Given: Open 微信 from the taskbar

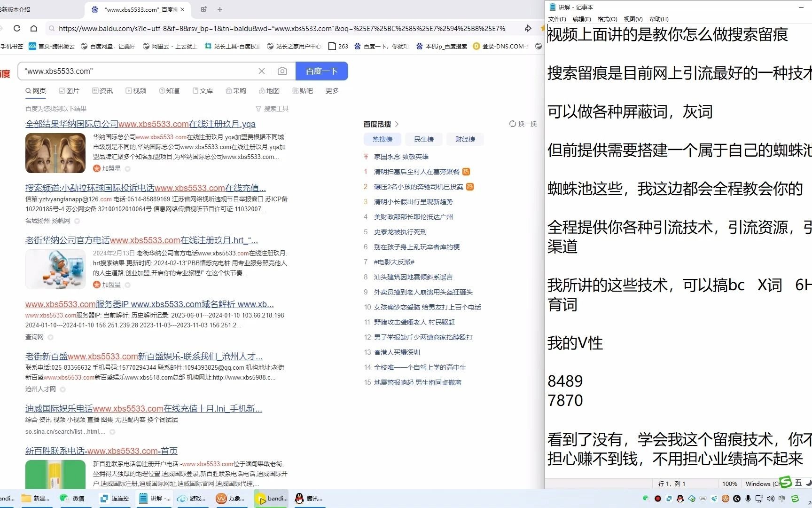Looking at the screenshot, I should pos(72,499).
